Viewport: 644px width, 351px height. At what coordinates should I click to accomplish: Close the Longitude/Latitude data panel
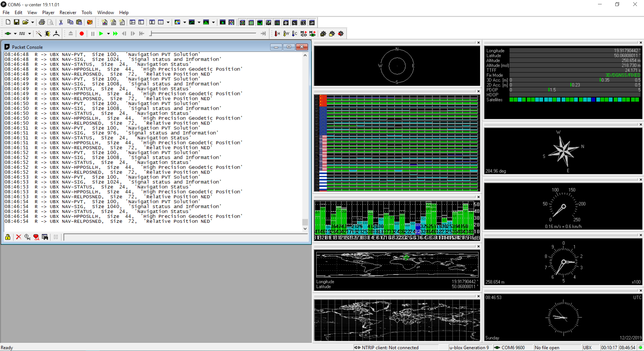coord(641,43)
